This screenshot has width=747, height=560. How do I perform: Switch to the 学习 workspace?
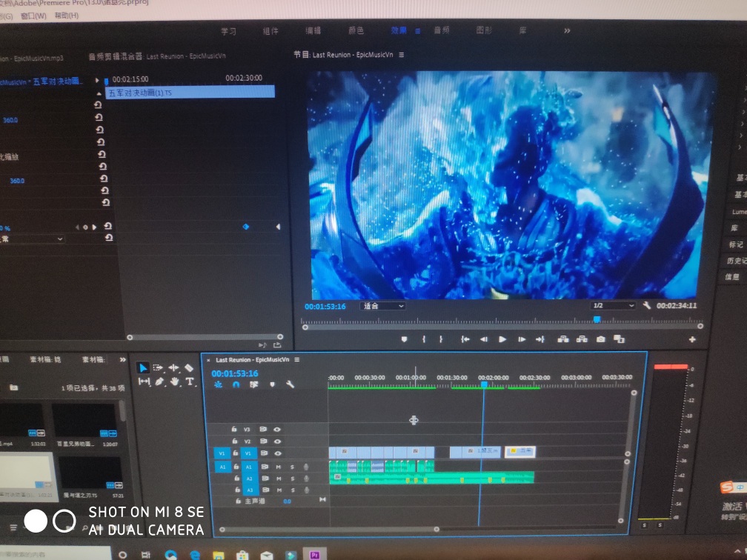tap(229, 31)
